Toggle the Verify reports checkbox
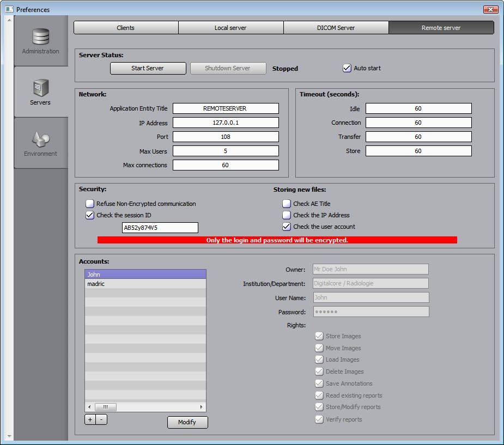Viewport: 504px width, 445px height. point(319,419)
